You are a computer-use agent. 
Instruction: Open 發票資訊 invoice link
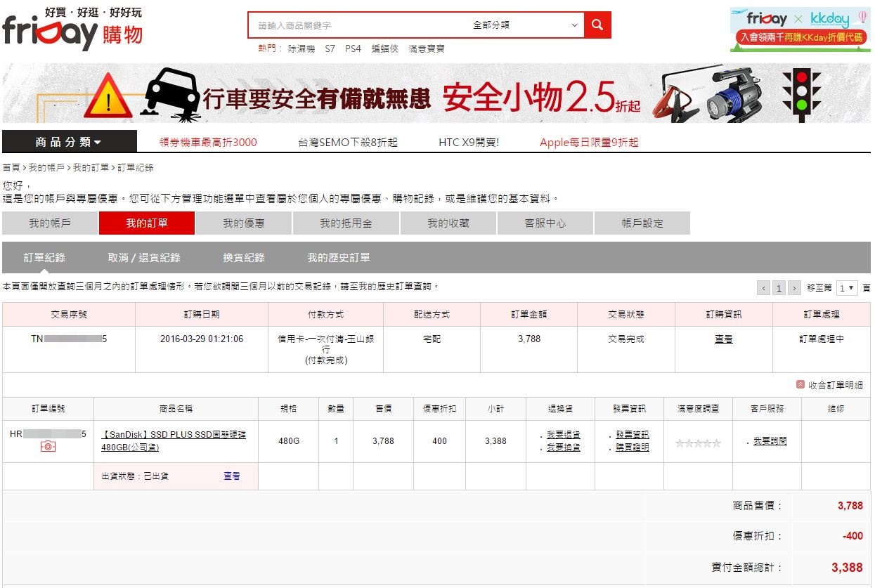pyautogui.click(x=632, y=435)
